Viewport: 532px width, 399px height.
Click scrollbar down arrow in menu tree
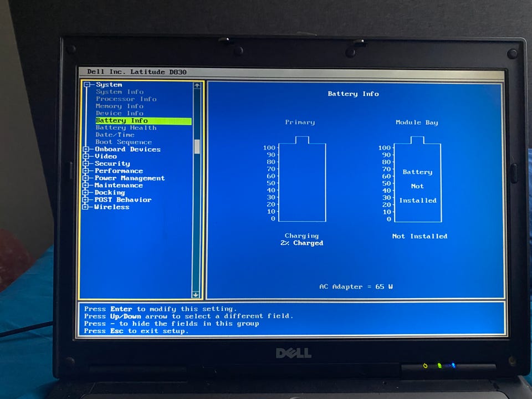pos(196,294)
